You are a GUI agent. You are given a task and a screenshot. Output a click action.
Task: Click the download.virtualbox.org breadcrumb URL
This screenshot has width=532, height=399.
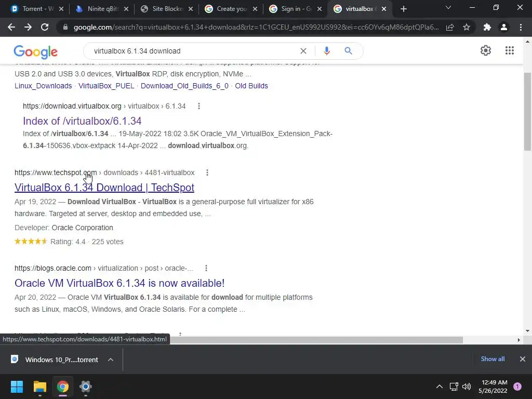pos(104,106)
